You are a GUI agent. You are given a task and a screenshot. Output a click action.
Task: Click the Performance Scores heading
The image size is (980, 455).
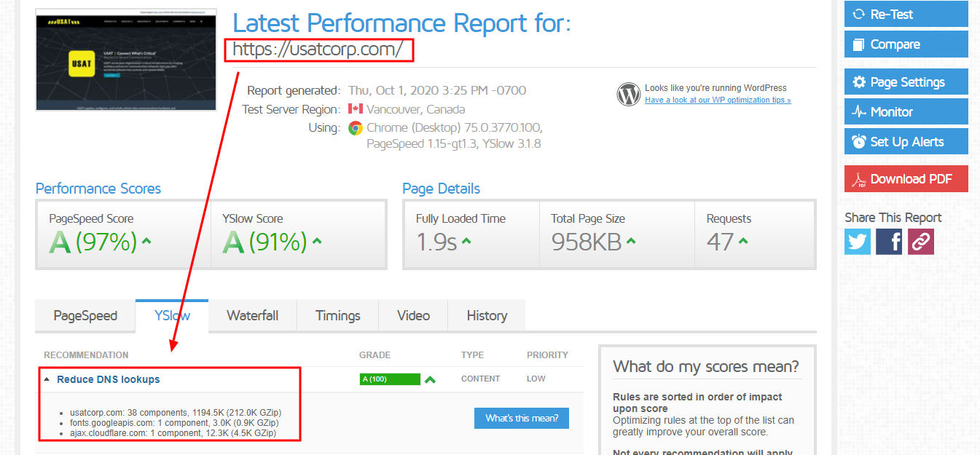(x=98, y=189)
